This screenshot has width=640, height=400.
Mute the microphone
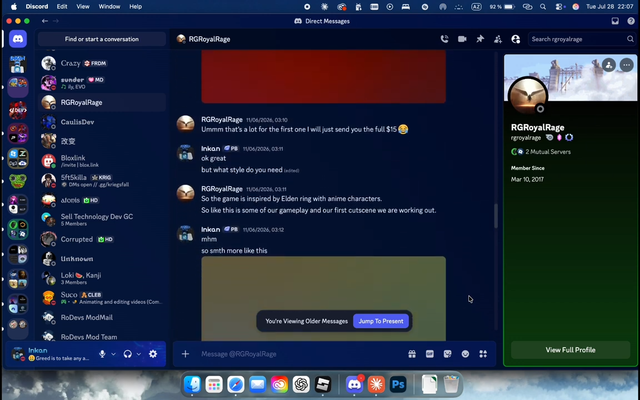coord(102,354)
